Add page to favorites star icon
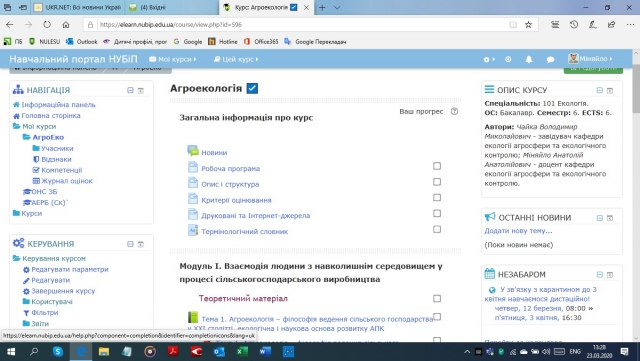640x361 pixels. click(529, 25)
